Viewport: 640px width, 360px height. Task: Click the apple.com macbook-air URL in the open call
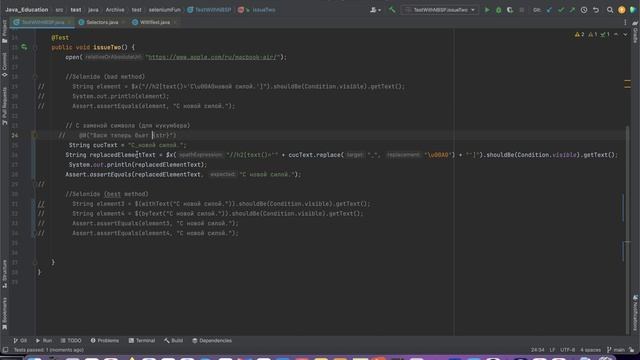click(212, 57)
